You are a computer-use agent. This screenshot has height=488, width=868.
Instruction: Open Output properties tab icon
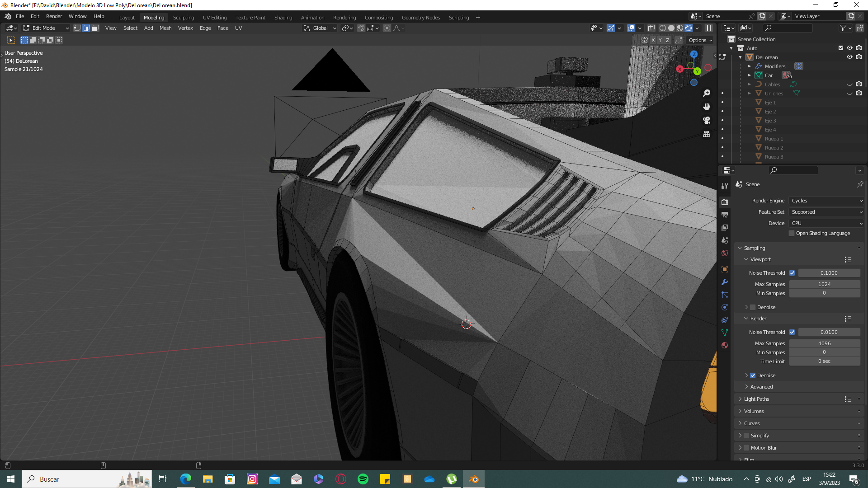(x=725, y=215)
